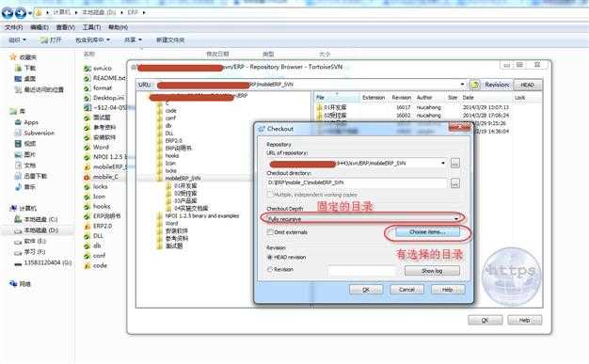Click the 计算机 computer icon in sidebar
Screen dimensions: 589x364
[13, 208]
